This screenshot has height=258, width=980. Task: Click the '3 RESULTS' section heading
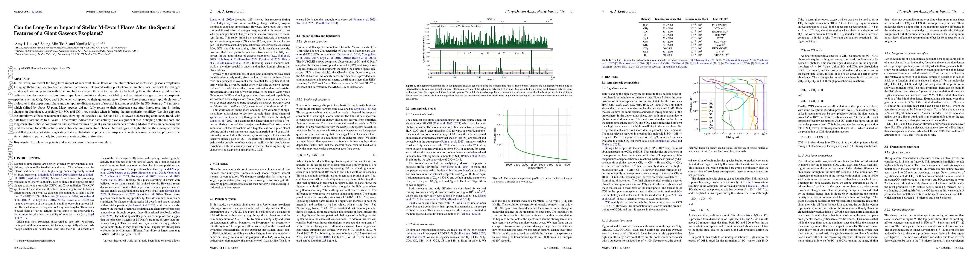[x=610, y=77]
